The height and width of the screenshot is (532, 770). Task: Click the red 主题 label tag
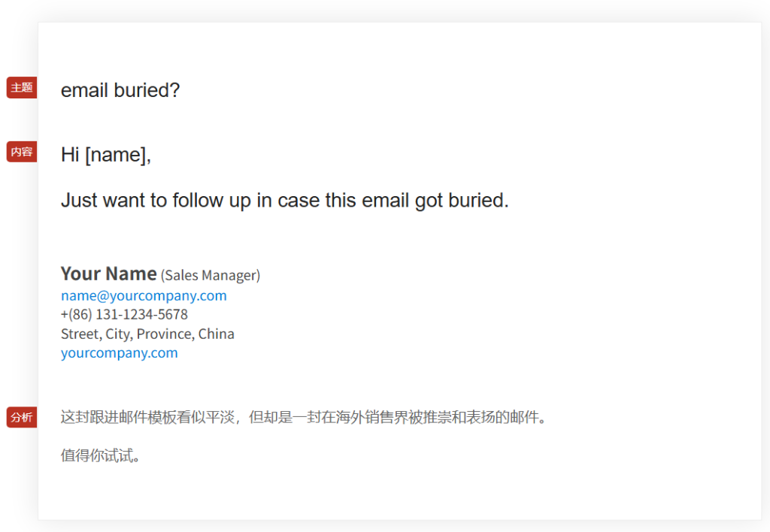22,88
